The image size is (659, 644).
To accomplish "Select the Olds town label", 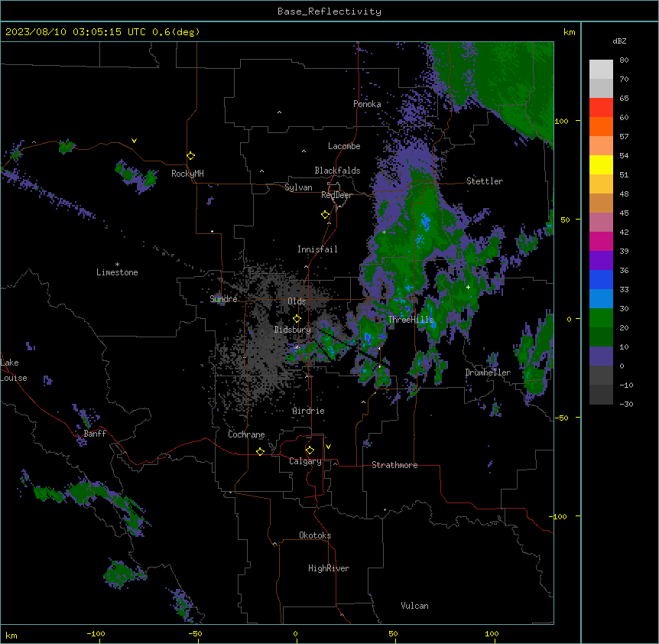I will (297, 301).
